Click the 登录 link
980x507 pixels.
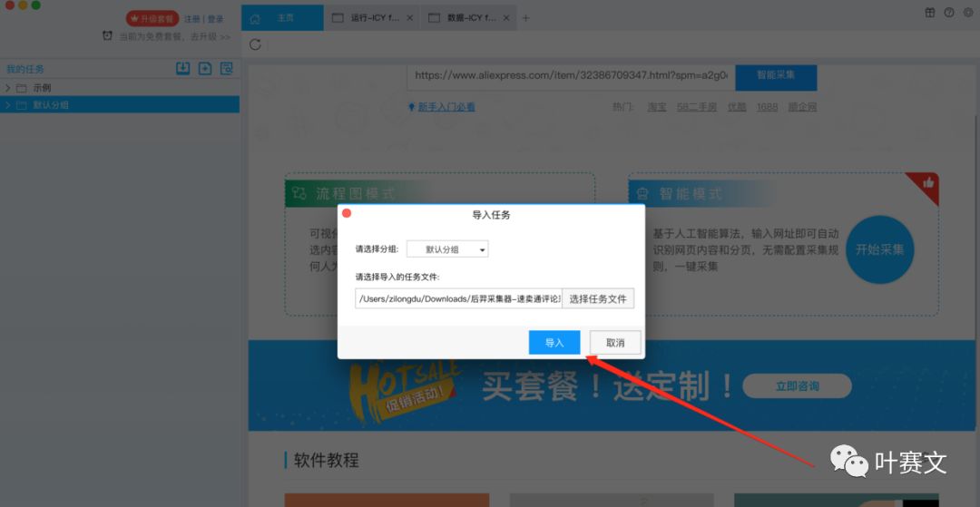click(216, 19)
